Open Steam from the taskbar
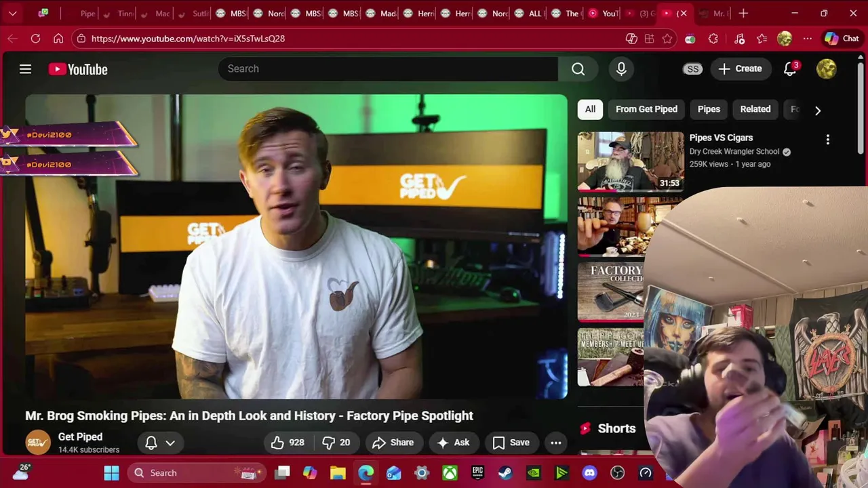 click(505, 472)
